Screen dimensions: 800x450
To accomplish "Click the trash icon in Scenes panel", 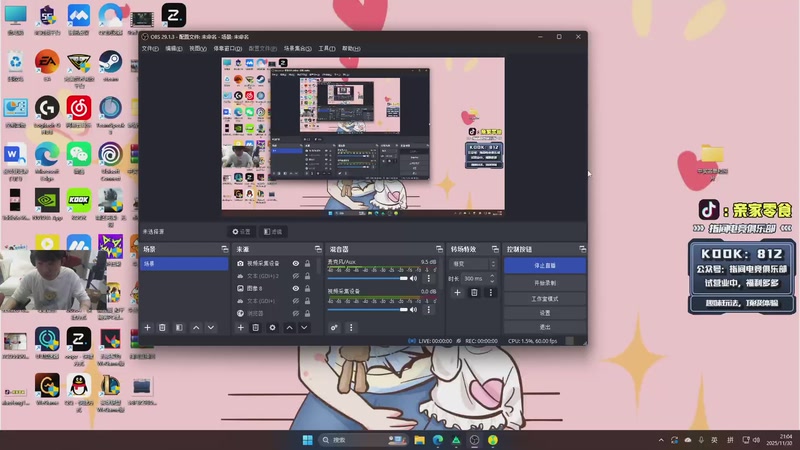I will [x=162, y=328].
